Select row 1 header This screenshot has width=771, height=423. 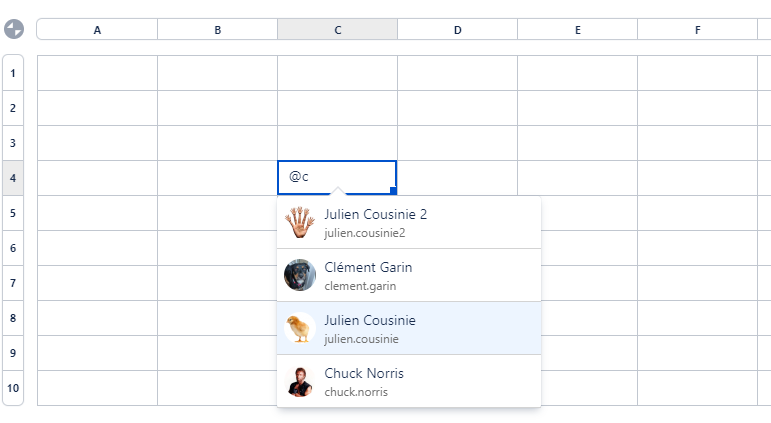pyautogui.click(x=13, y=73)
